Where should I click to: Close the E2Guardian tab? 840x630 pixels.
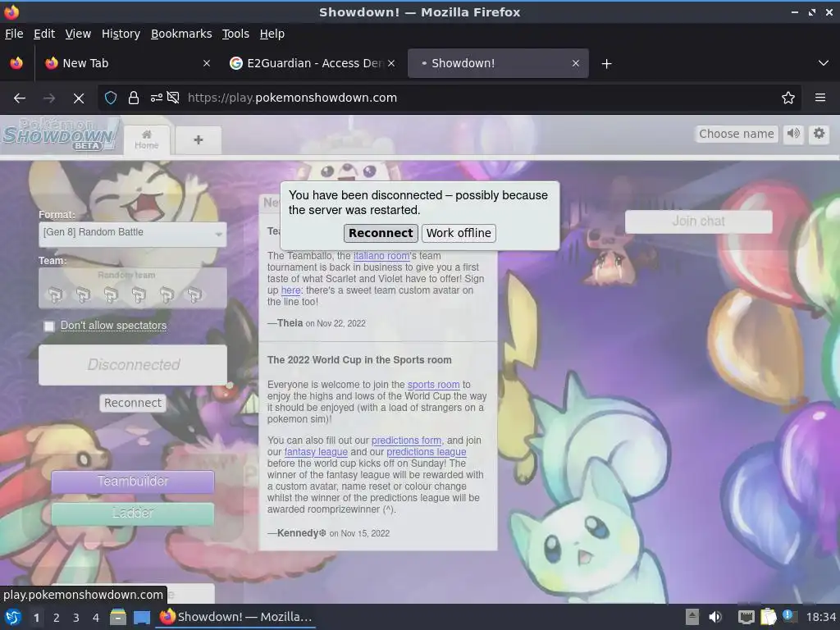coord(391,63)
